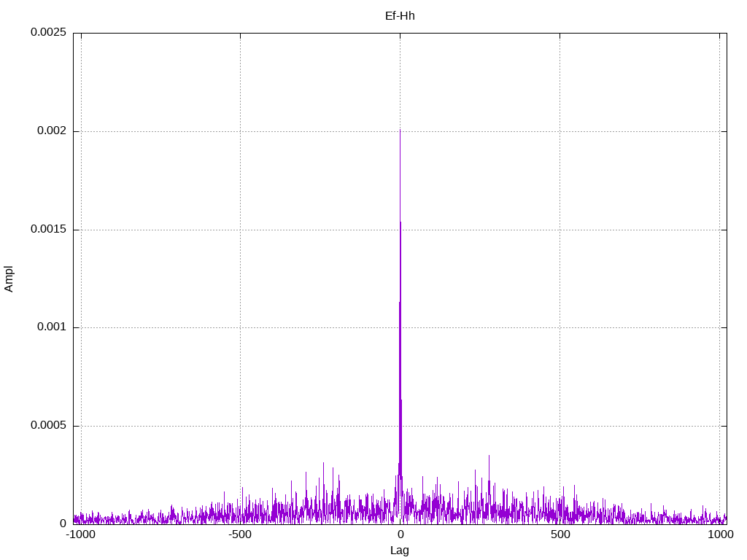747x560 pixels.
Task: Click the x-axis label 'Lag'
Action: click(x=399, y=551)
